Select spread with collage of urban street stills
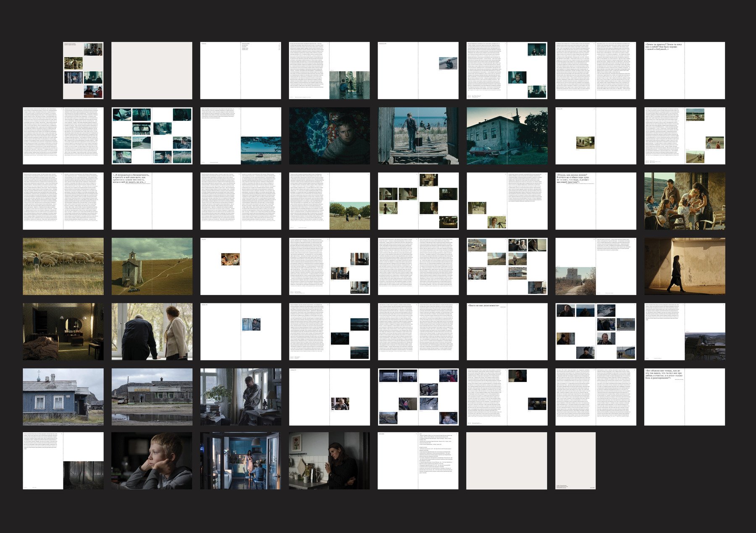Image resolution: width=756 pixels, height=533 pixels. click(507, 266)
